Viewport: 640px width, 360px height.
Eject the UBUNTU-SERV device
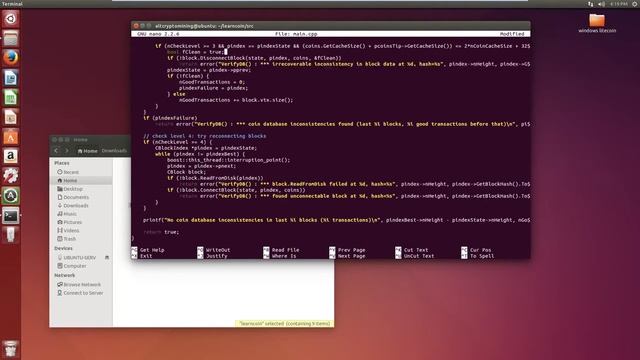point(107,258)
